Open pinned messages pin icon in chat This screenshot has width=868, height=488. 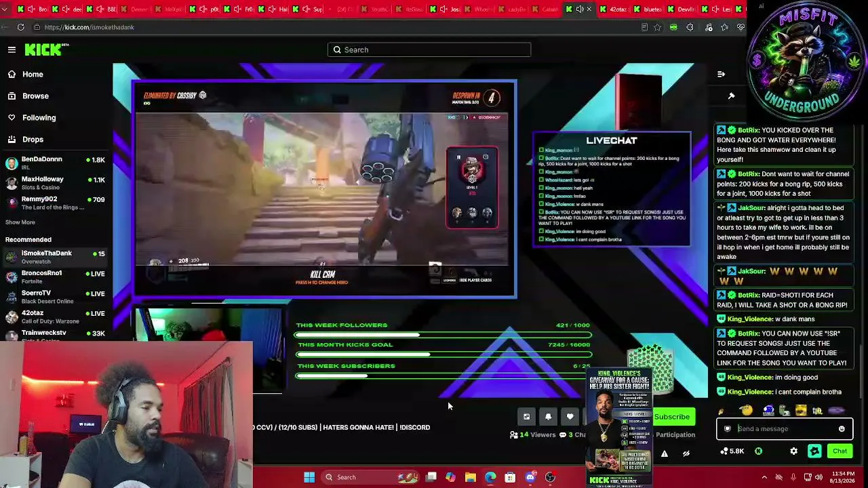tap(731, 96)
